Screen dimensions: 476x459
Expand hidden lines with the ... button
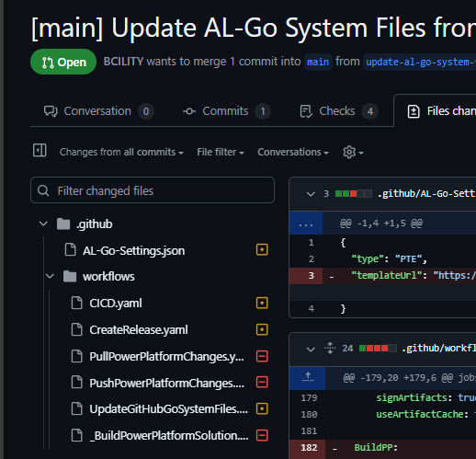click(x=306, y=224)
